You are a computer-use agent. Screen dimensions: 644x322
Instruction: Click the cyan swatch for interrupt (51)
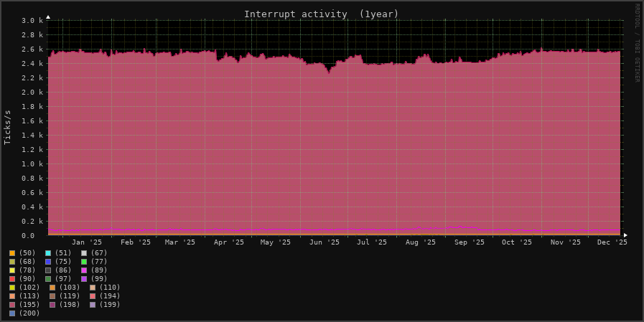[48, 253]
